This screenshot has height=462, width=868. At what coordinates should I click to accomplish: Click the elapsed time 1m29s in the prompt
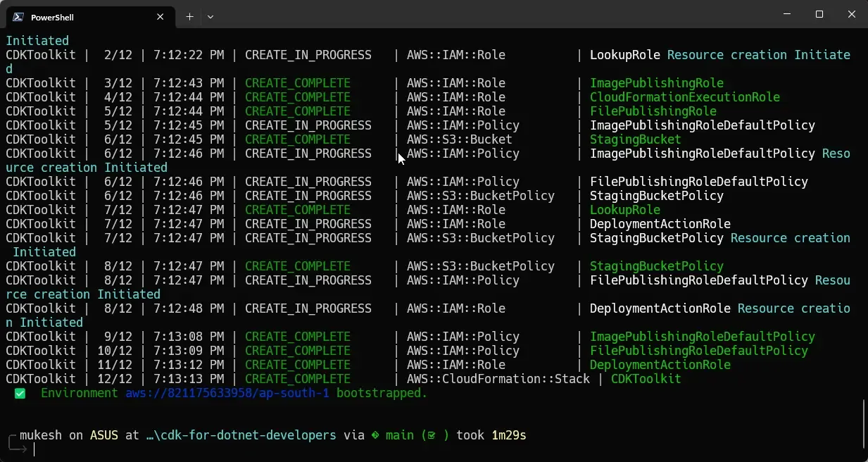508,435
